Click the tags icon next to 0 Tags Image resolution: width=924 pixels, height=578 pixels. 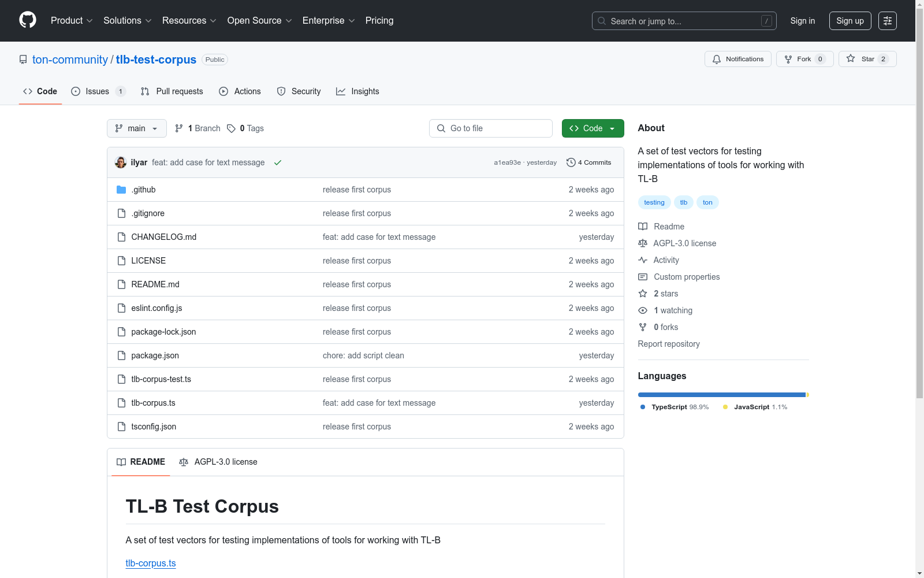(x=231, y=128)
